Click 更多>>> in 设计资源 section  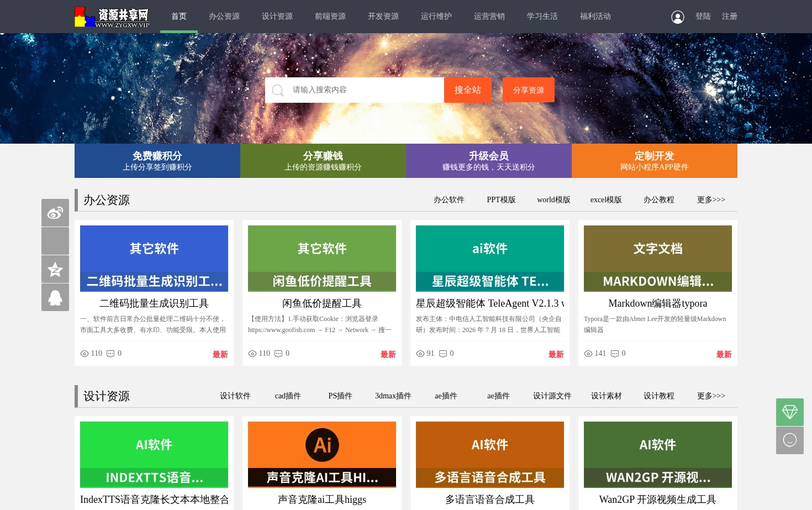coord(711,396)
